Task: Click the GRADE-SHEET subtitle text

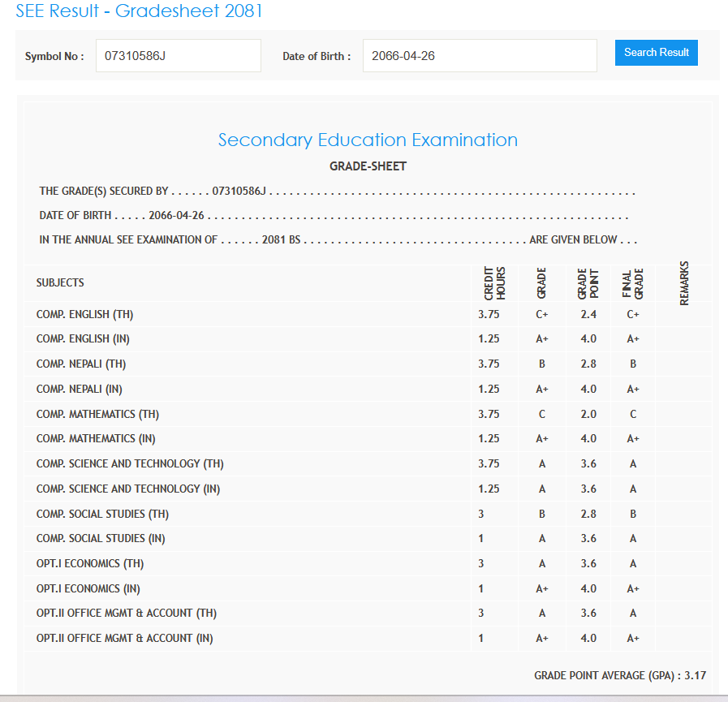Action: [368, 166]
